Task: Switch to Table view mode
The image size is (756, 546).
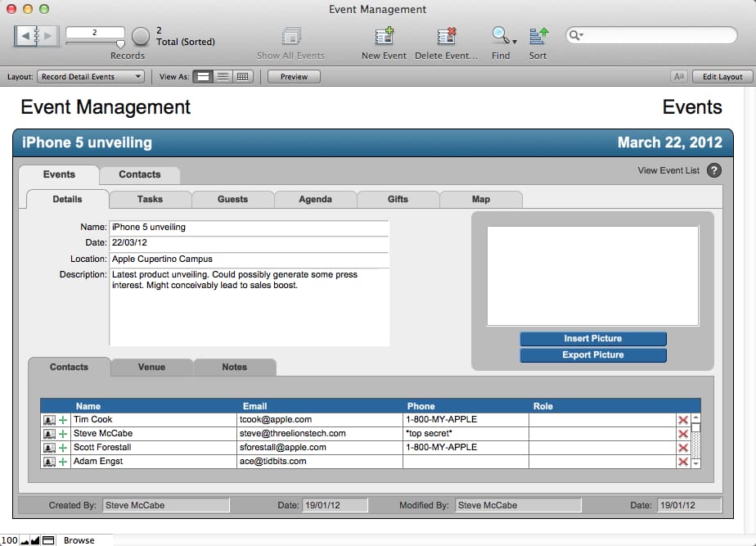Action: click(242, 77)
